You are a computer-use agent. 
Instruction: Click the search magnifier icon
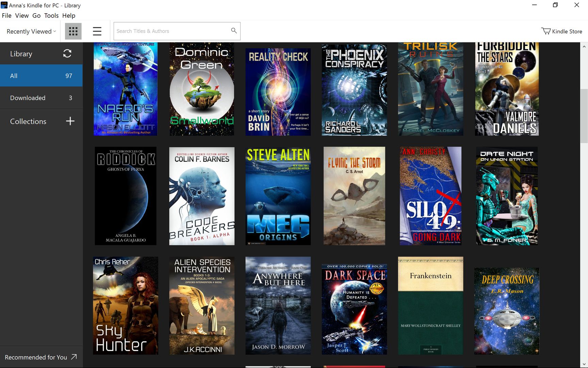point(234,31)
